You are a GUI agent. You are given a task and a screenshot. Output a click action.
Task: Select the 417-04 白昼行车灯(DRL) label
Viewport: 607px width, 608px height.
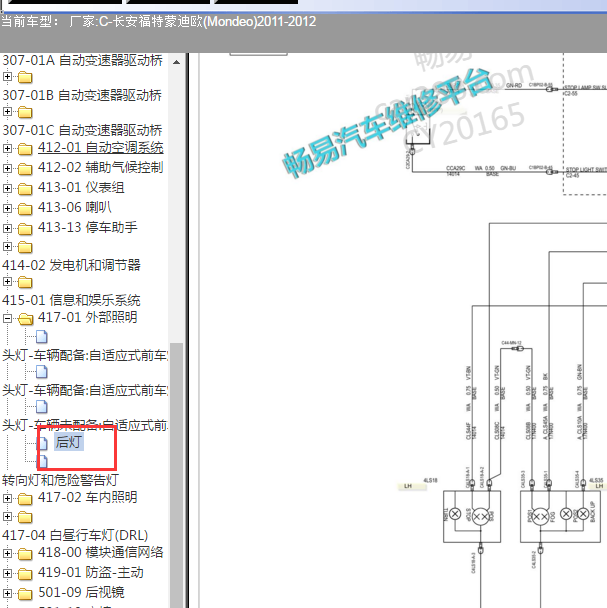click(x=75, y=535)
